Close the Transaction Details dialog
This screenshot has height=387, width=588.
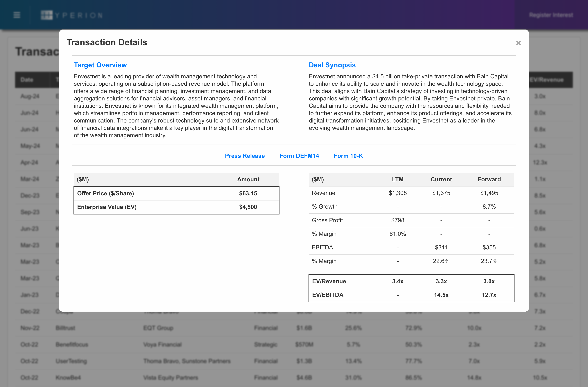[518, 43]
